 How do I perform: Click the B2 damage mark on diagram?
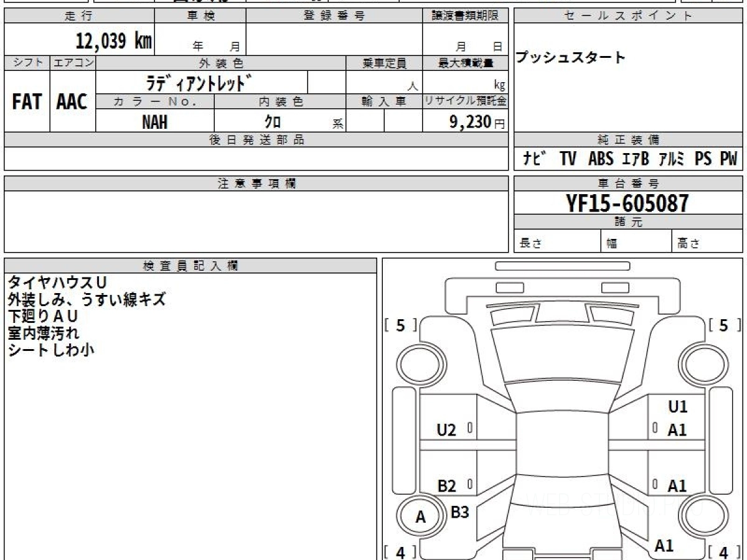pos(446,486)
